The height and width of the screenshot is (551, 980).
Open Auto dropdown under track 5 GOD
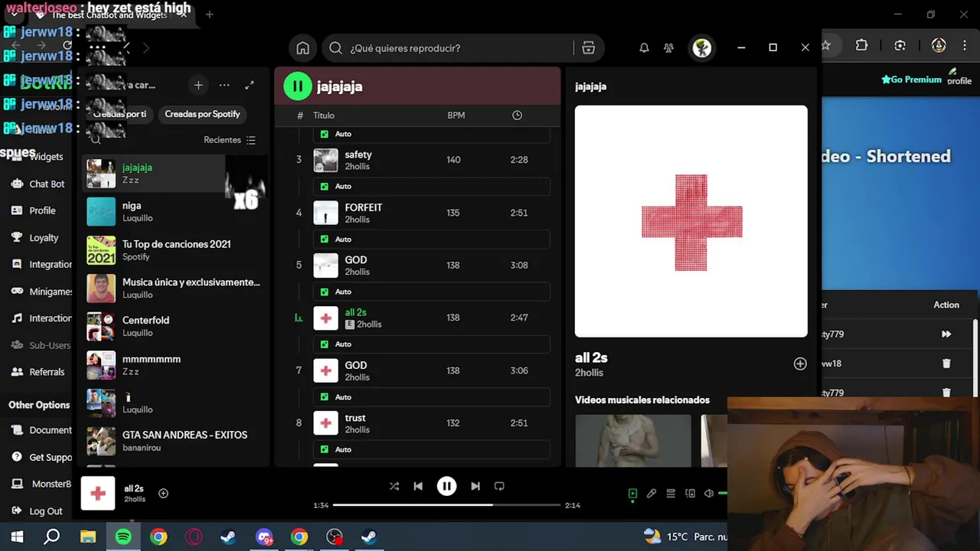432,292
